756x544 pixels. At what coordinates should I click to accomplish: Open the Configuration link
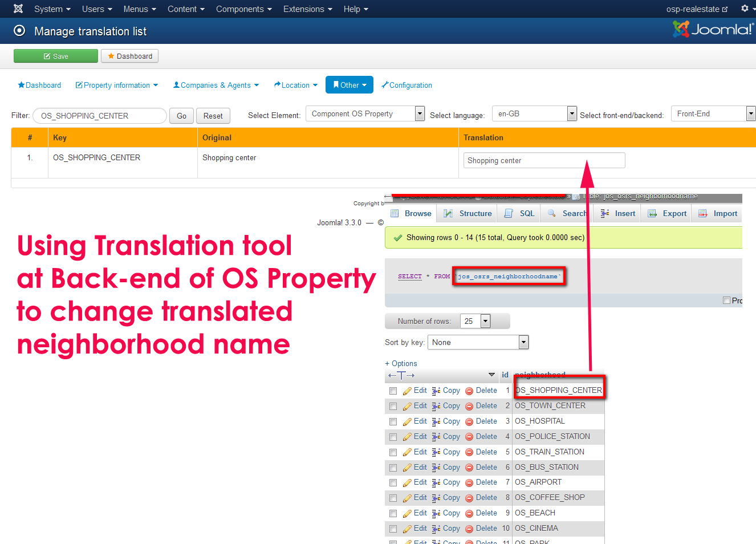point(407,85)
